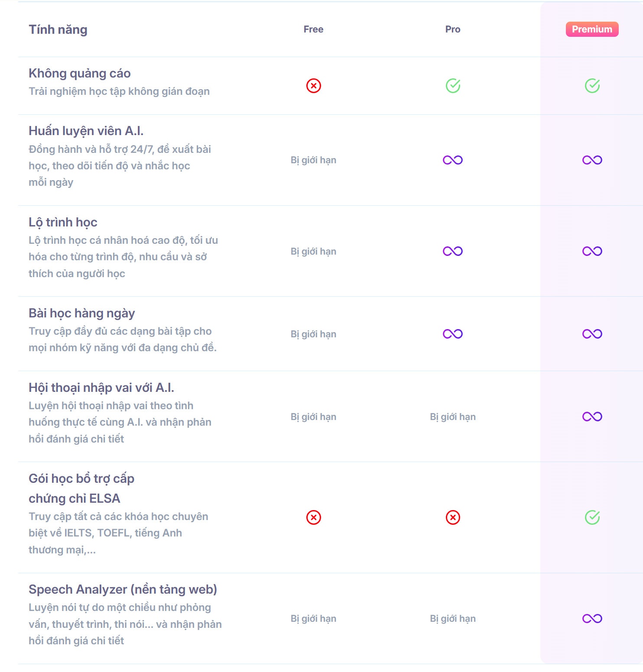The image size is (643, 672).
Task: Click Premium infinity icon for A.I. coach
Action: click(x=592, y=160)
